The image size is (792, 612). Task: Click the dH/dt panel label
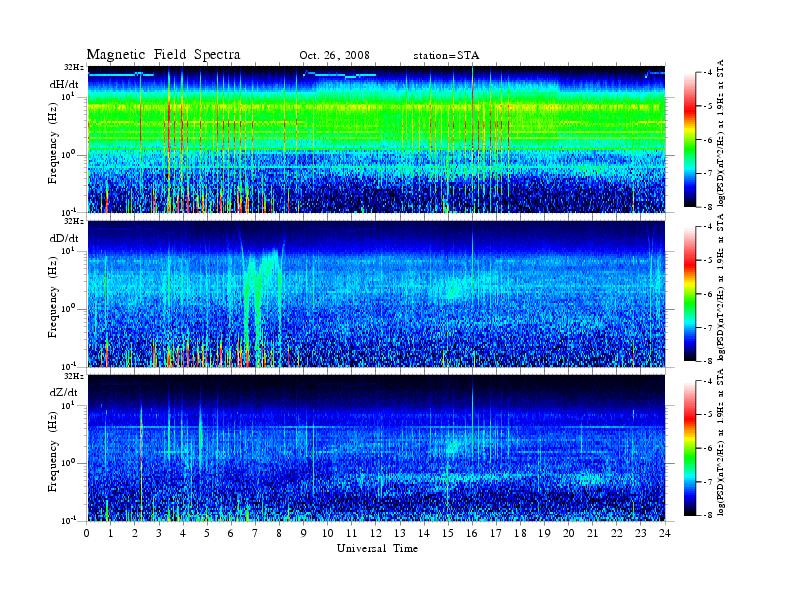(64, 84)
